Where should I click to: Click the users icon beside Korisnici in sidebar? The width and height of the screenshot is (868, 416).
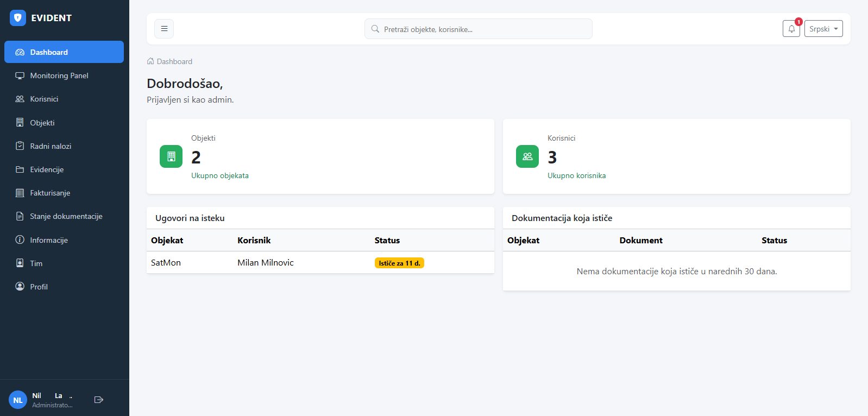[x=20, y=99]
